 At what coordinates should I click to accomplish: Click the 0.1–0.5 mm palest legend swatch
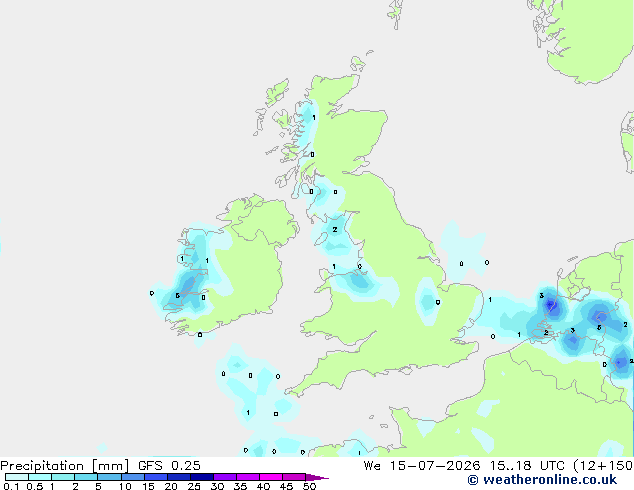pos(17,477)
